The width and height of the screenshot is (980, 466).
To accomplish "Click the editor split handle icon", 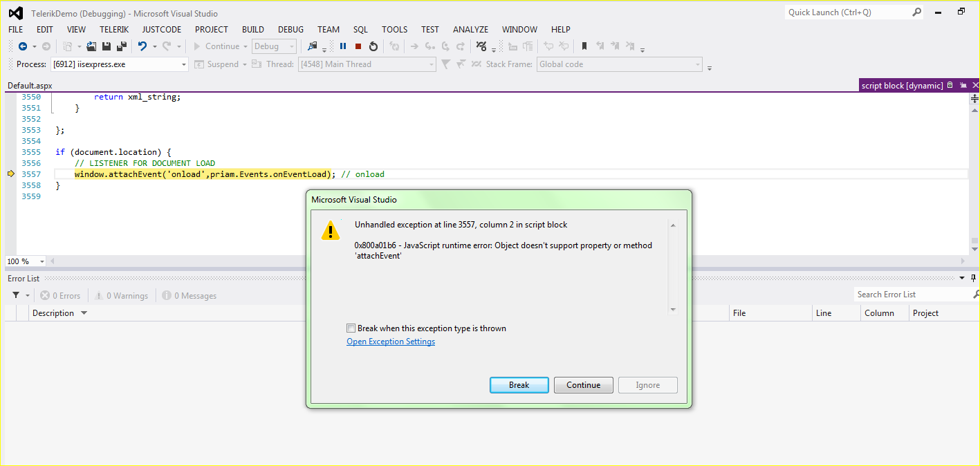I will pos(974,99).
